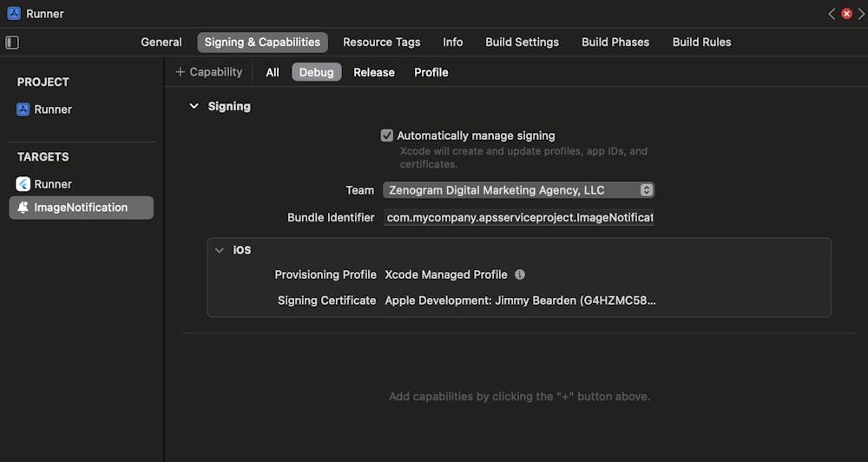Go to previous issue with left chevron
Image resolution: width=868 pixels, height=462 pixels.
832,14
